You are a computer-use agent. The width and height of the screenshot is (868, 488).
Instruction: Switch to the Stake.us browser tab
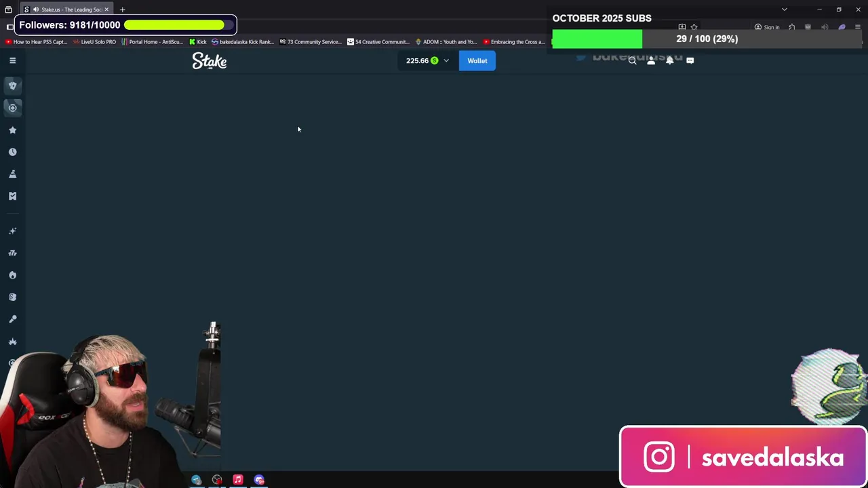click(66, 9)
